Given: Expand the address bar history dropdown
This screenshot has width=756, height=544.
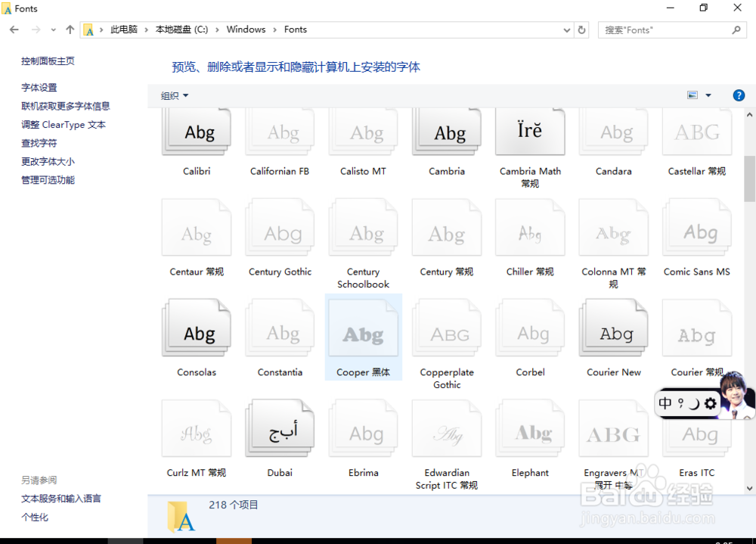Looking at the screenshot, I should [x=567, y=30].
